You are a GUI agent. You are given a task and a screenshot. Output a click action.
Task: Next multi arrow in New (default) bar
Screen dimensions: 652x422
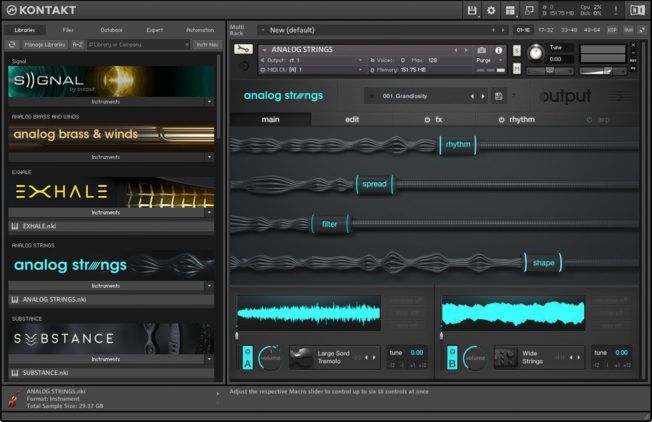click(503, 30)
